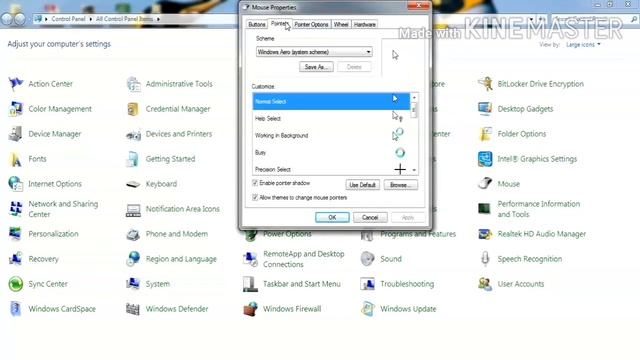640x360 pixels.
Task: Open the Sound icon
Action: [367, 259]
